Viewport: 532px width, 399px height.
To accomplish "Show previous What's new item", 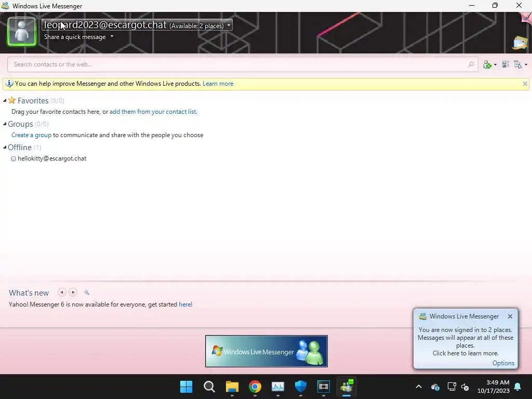I will pos(62,292).
